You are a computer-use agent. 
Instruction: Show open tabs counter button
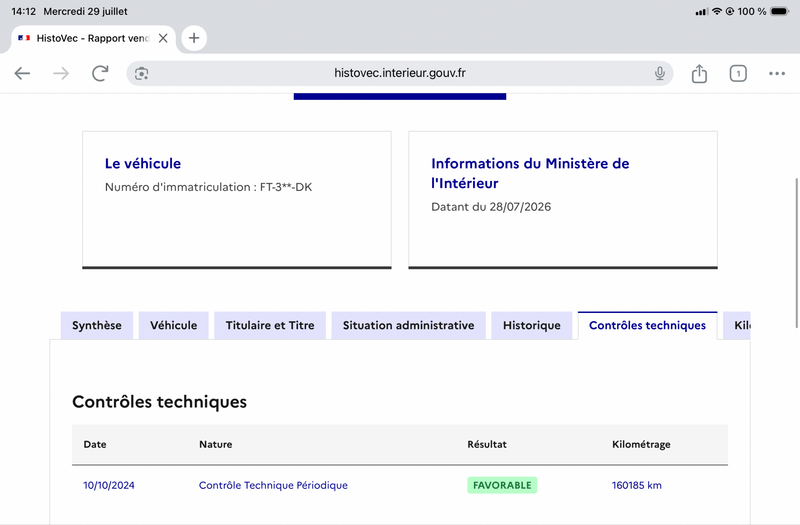click(x=738, y=73)
